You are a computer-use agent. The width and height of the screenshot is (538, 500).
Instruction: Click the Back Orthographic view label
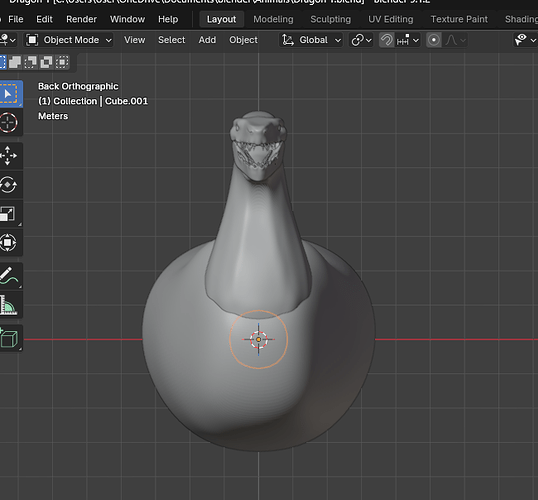tap(78, 86)
